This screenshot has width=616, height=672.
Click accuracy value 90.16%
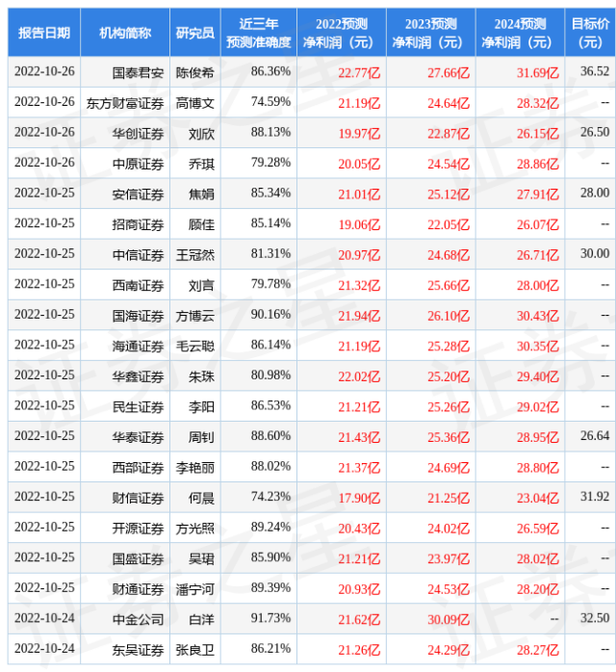coord(270,314)
